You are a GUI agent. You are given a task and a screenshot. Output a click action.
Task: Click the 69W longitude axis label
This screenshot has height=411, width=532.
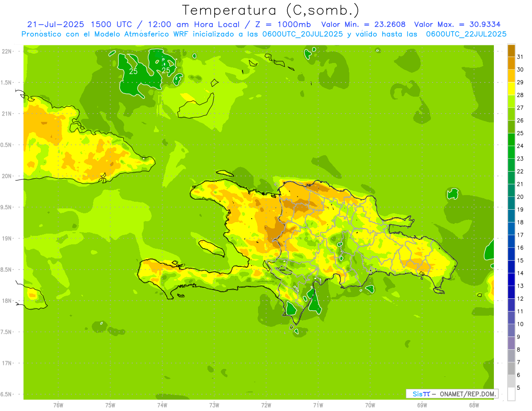coord(422,405)
